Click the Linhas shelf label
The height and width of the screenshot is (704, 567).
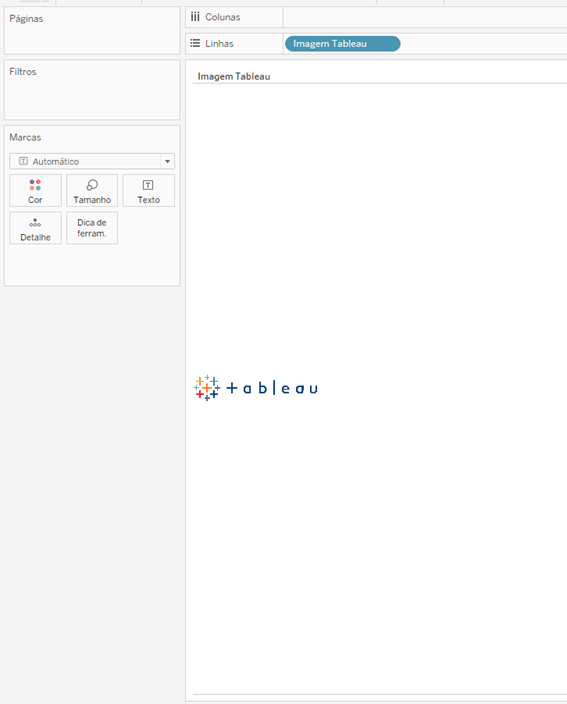[x=219, y=44]
